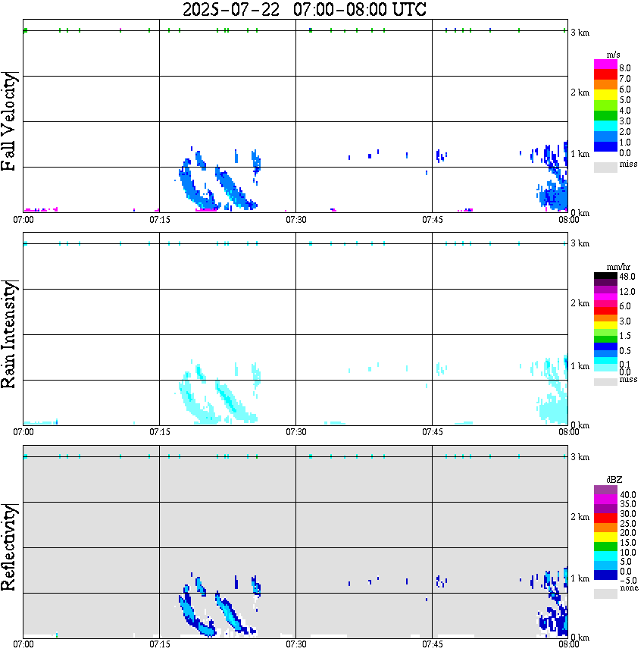Pick the light green 4.0 m/s swatch
The image size is (644, 658).
coord(605,105)
